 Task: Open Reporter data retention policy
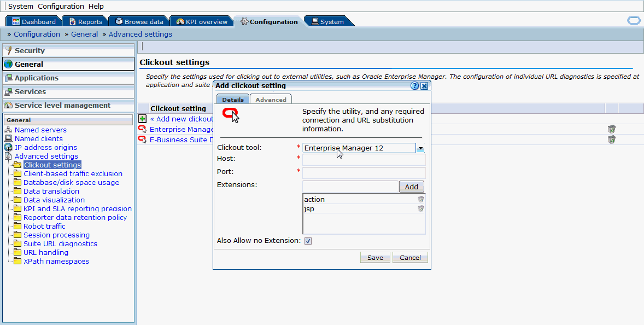click(75, 217)
